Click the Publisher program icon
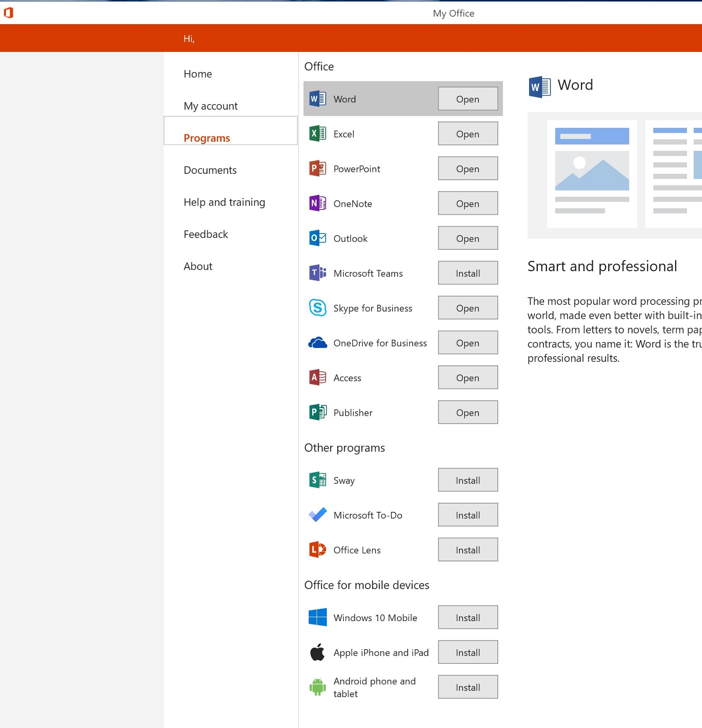The image size is (702, 728). [318, 412]
